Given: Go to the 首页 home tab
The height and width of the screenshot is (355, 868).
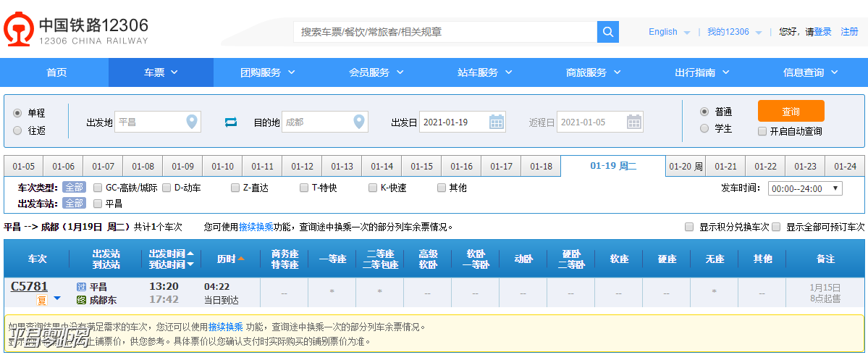Looking at the screenshot, I should [56, 72].
